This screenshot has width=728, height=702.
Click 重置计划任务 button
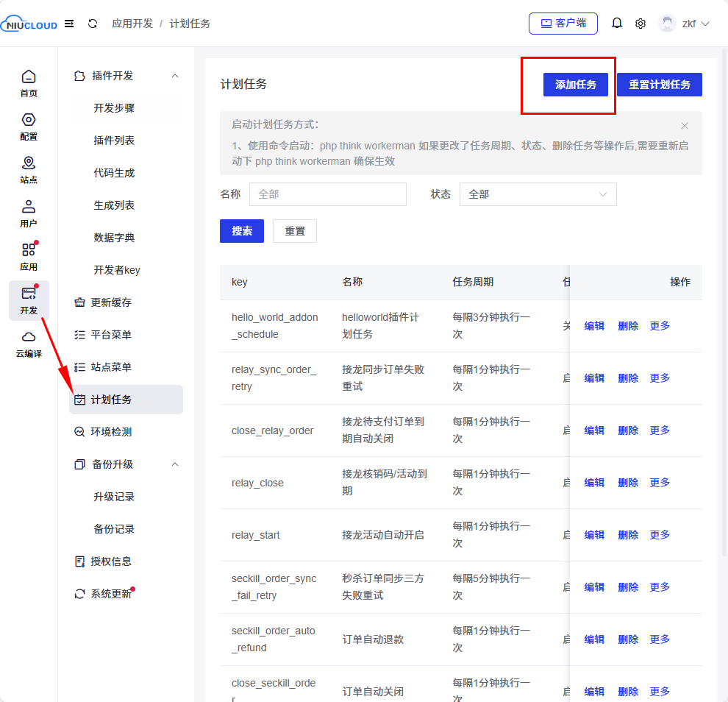pyautogui.click(x=659, y=85)
